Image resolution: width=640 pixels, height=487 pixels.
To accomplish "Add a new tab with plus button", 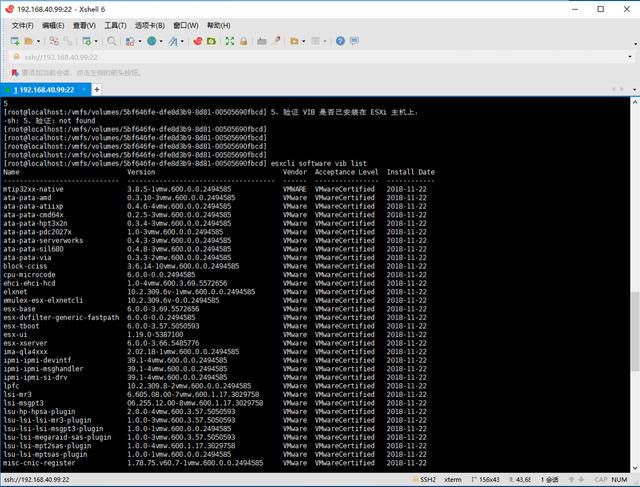I will click(x=97, y=89).
